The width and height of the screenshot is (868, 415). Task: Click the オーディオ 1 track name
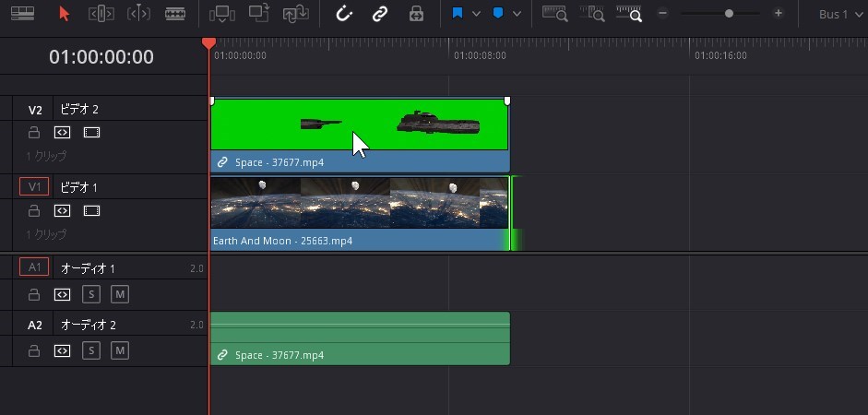tap(88, 269)
